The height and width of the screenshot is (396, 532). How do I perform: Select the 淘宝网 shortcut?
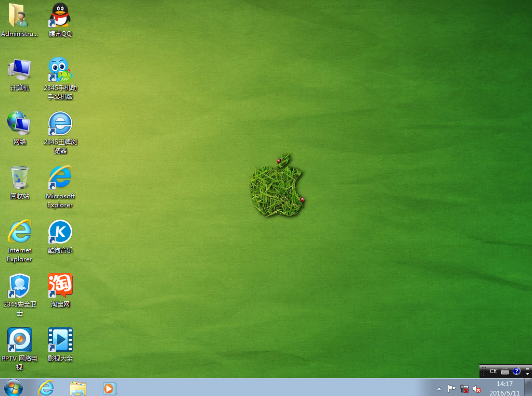60,291
